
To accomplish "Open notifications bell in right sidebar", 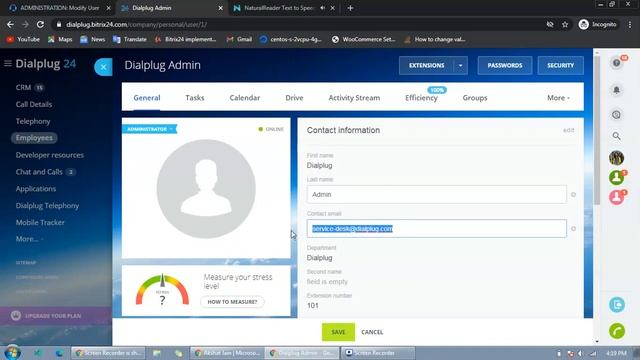I will (616, 89).
